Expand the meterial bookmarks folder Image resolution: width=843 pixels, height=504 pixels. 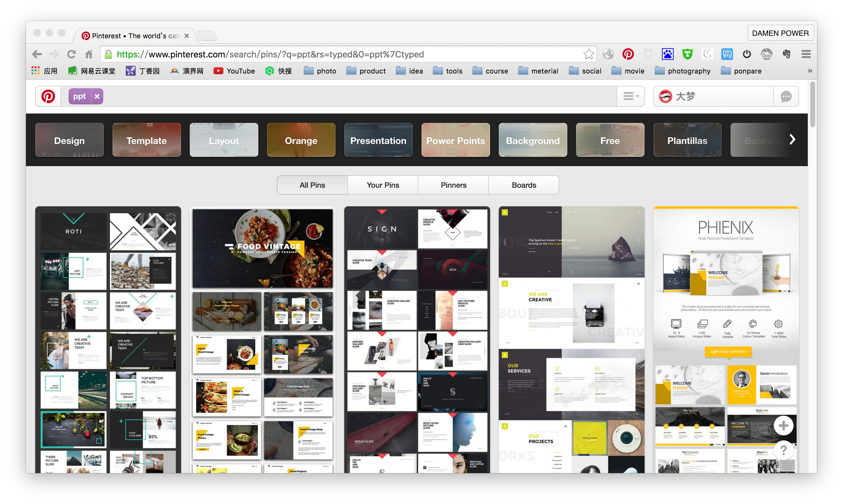tap(538, 71)
